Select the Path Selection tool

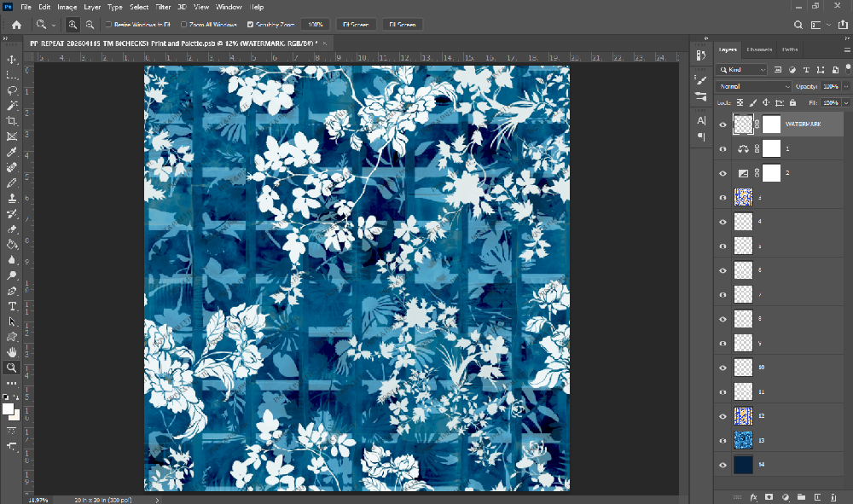click(11, 322)
